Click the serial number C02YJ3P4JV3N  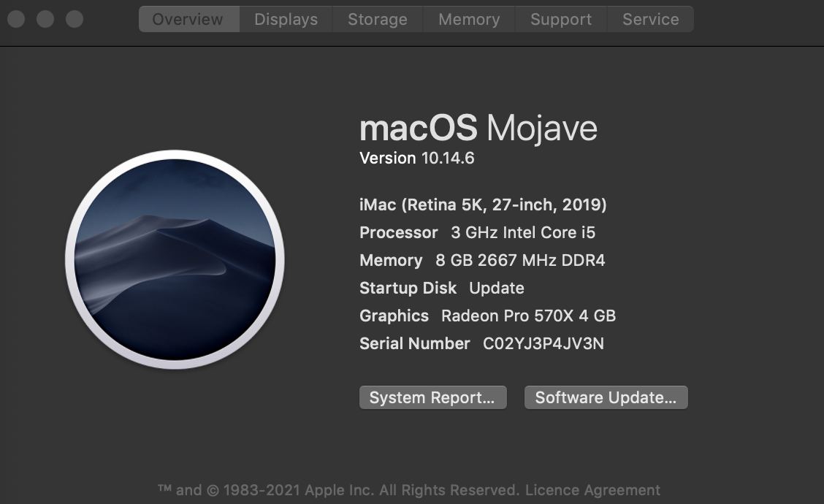543,343
